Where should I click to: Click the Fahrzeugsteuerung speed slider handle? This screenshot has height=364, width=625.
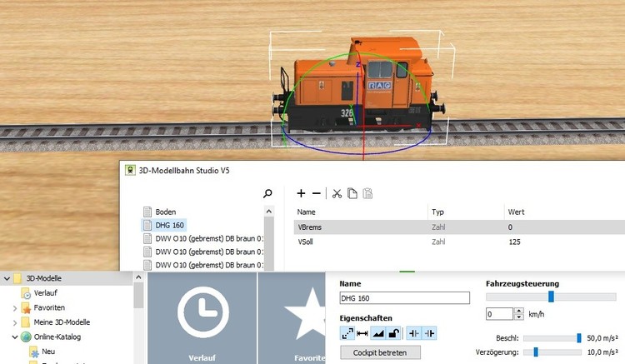pyautogui.click(x=551, y=297)
